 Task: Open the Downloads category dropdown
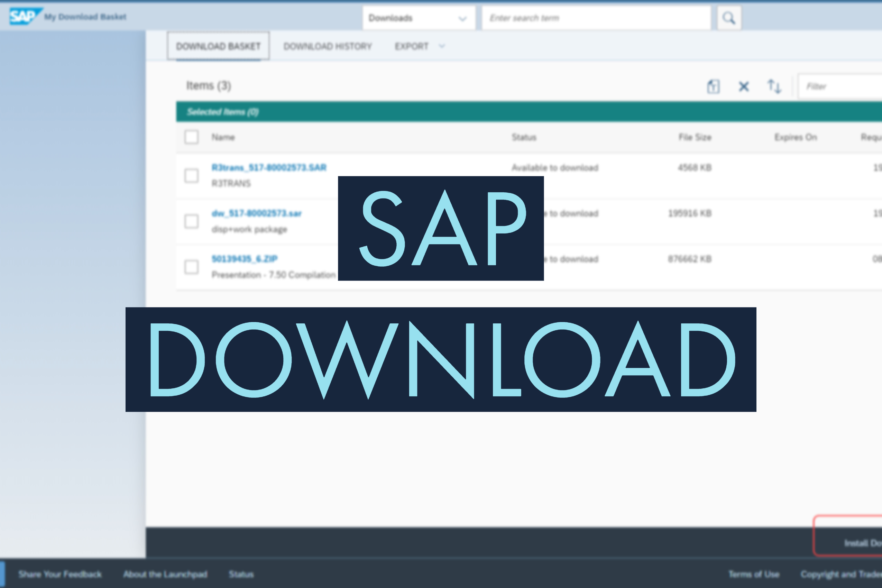coord(419,18)
